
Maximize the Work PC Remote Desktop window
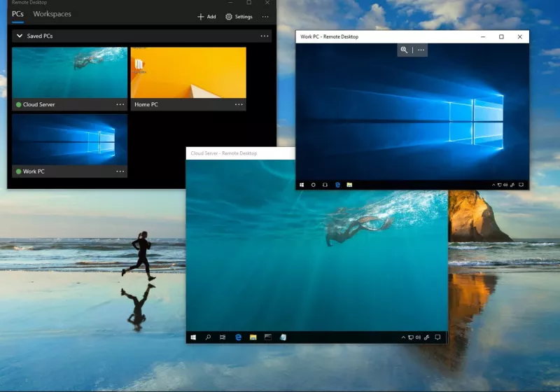coord(501,37)
